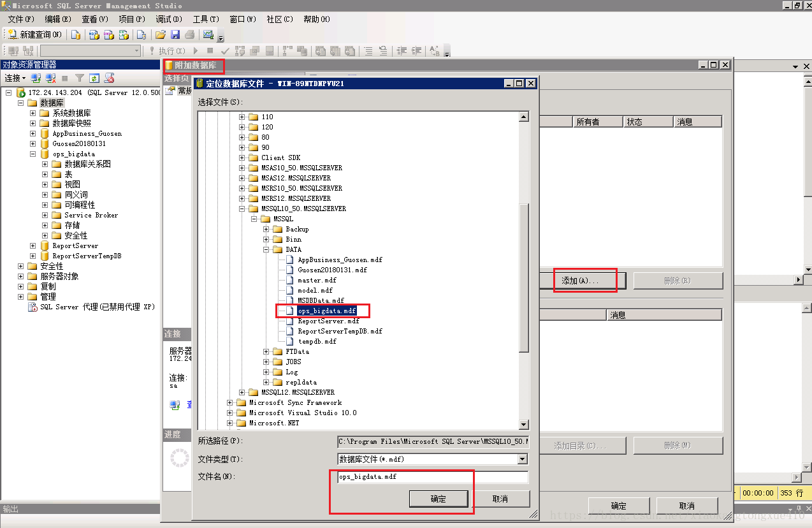Viewport: 812px width, 528px height.
Task: Click the MDX query toolbar icon
Action: tap(94, 34)
